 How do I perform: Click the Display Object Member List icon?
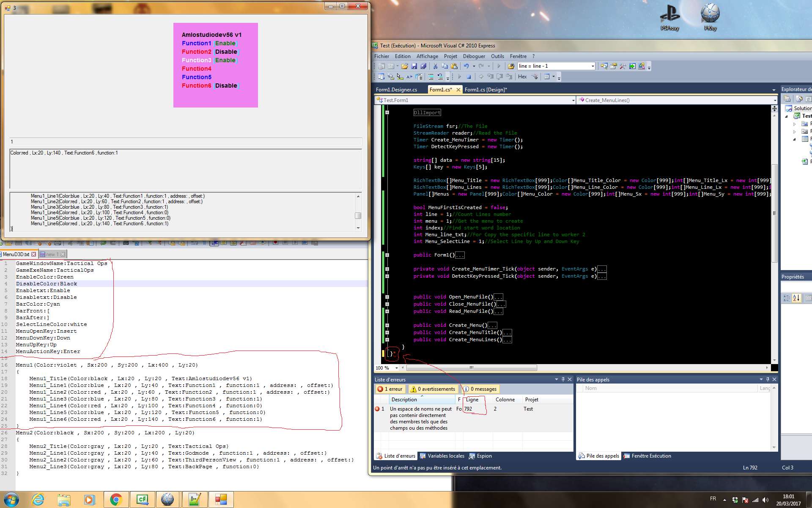pos(381,77)
